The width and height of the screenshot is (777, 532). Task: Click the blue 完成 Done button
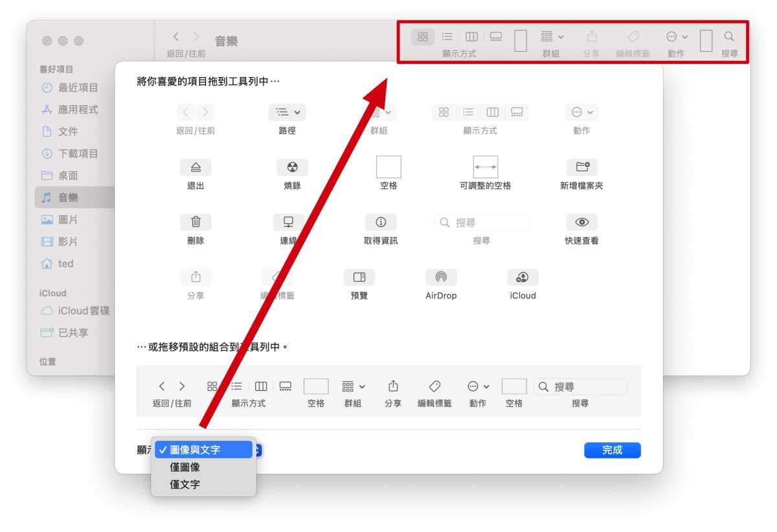[612, 450]
